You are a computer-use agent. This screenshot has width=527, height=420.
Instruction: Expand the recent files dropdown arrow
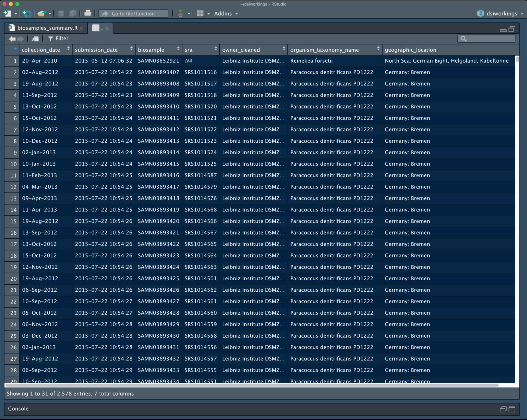[50, 14]
